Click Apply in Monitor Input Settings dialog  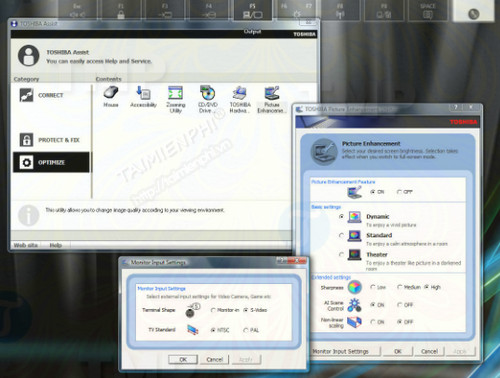(246, 359)
